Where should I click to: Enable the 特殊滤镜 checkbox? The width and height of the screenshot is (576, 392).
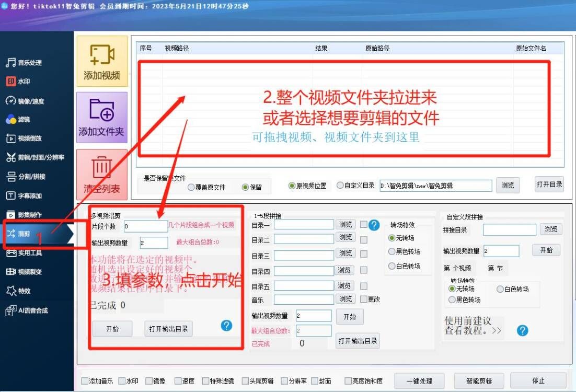[206, 381]
